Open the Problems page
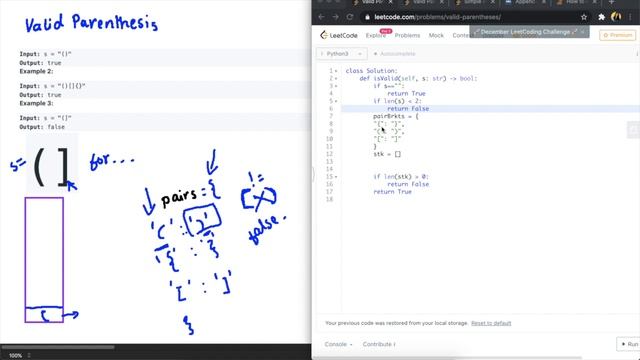 407,36
